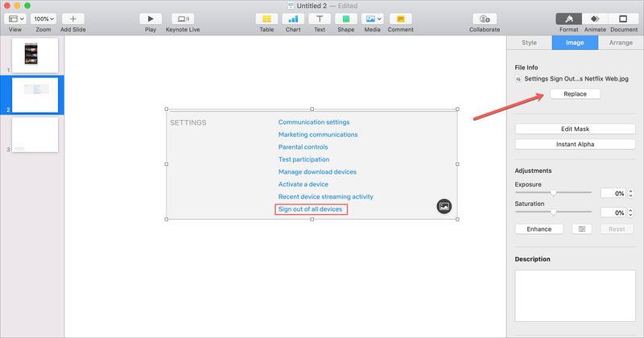The height and width of the screenshot is (338, 644).
Task: Insert a Text box
Action: [320, 19]
